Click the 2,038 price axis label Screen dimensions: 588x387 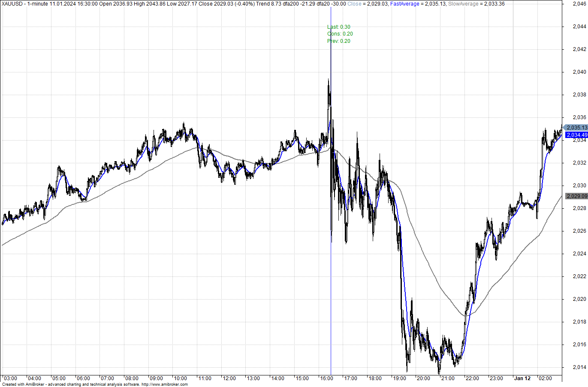coord(579,95)
